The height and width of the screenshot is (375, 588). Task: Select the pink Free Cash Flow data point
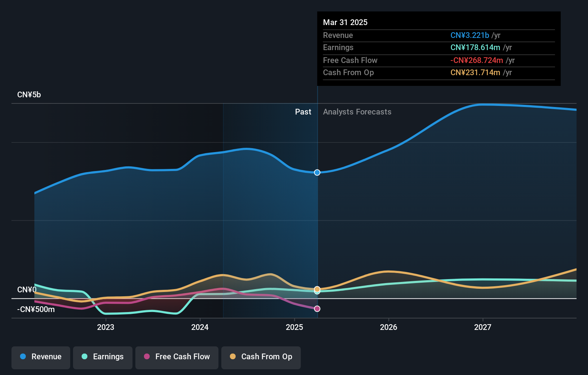(x=317, y=308)
